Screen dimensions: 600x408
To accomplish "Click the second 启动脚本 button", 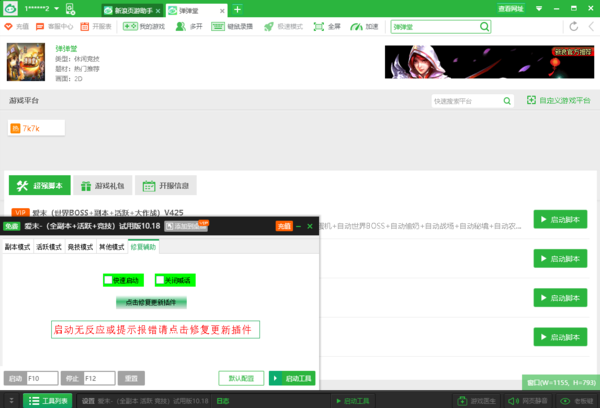I will click(x=560, y=259).
